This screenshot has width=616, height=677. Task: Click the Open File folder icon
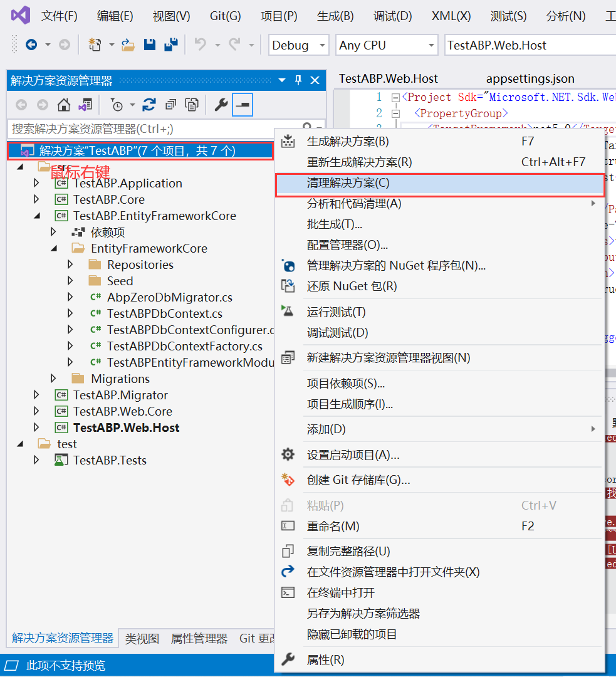128,45
